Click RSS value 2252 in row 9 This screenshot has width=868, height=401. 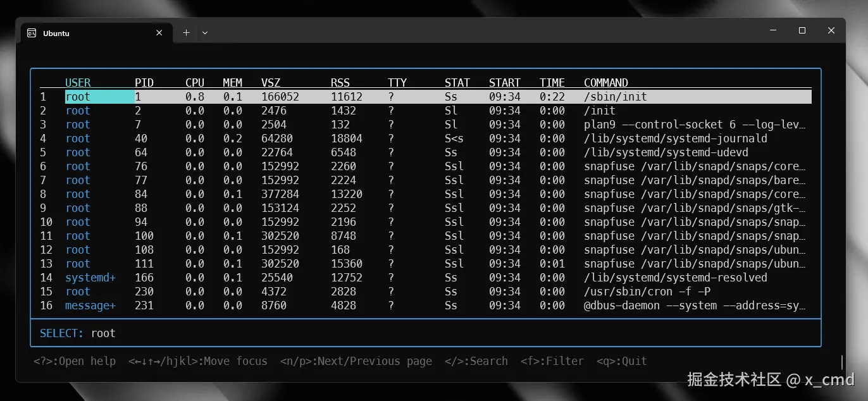coord(344,208)
